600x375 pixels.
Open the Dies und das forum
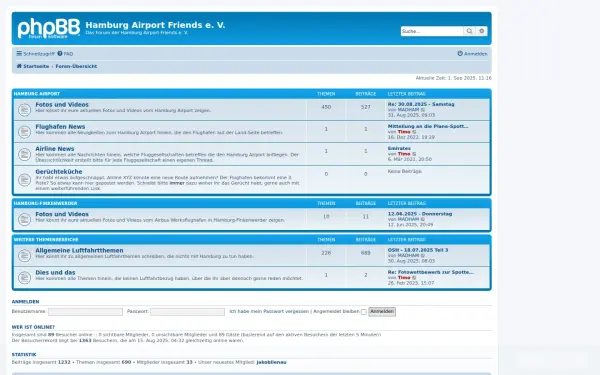pyautogui.click(x=55, y=272)
